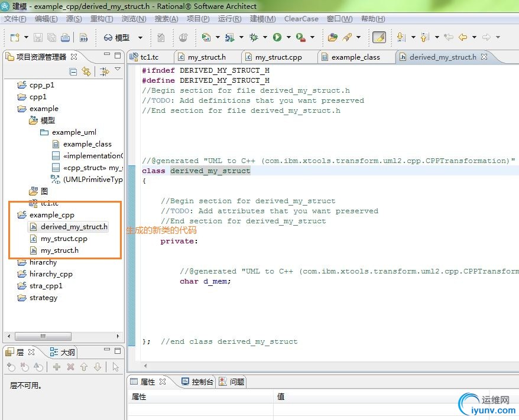The width and height of the screenshot is (519, 420).
Task: Open the 建模(M) menu
Action: pos(262,19)
